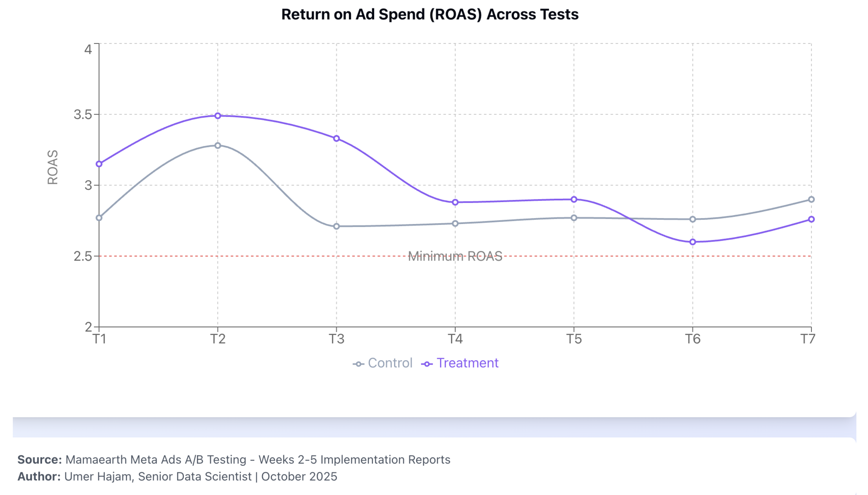Click the ROAS y-axis label
868x495 pixels.
point(52,167)
